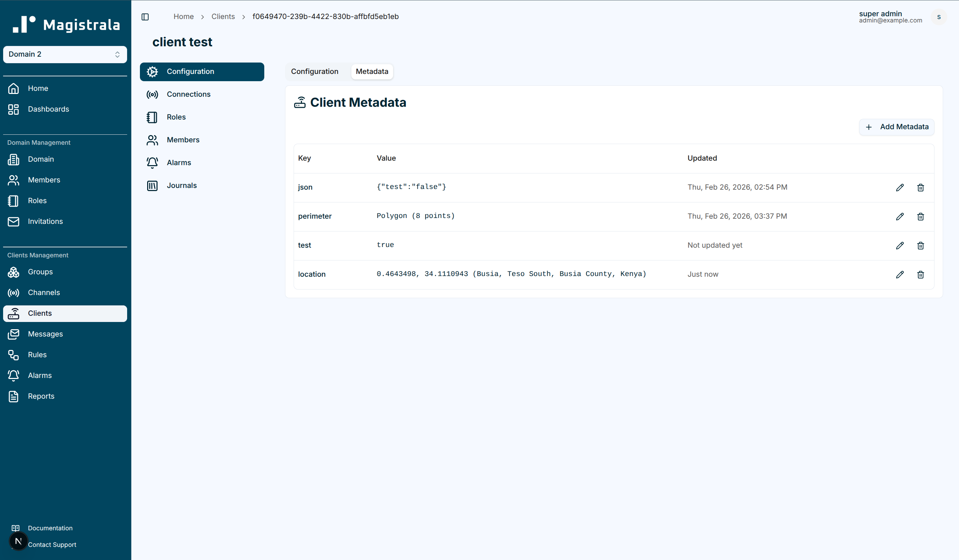Delete the perimeter metadata entry
Screen dimensions: 959x560
pos(920,217)
